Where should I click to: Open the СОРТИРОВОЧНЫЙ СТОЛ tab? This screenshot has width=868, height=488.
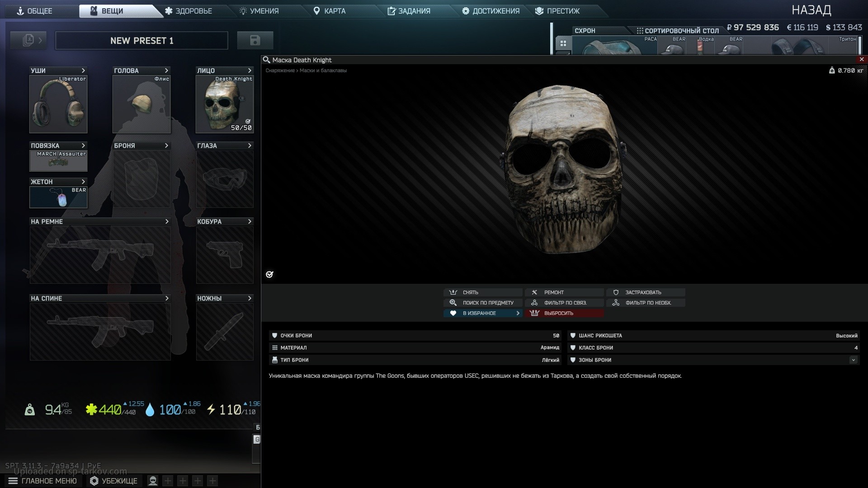[678, 31]
